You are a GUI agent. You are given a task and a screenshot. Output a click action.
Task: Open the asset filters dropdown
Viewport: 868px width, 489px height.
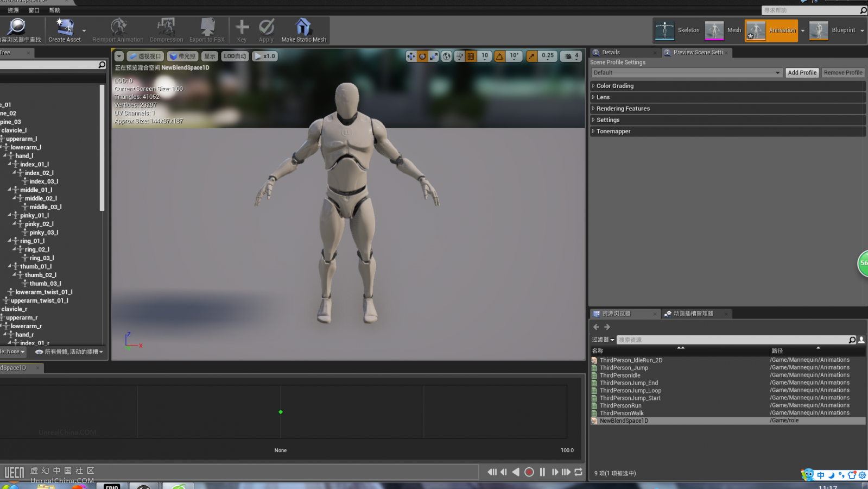[x=603, y=340]
